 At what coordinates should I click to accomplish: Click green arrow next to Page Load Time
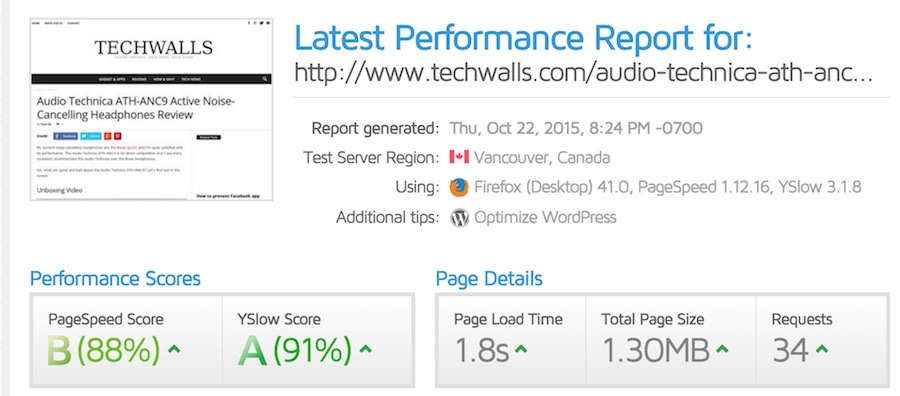[x=521, y=348]
